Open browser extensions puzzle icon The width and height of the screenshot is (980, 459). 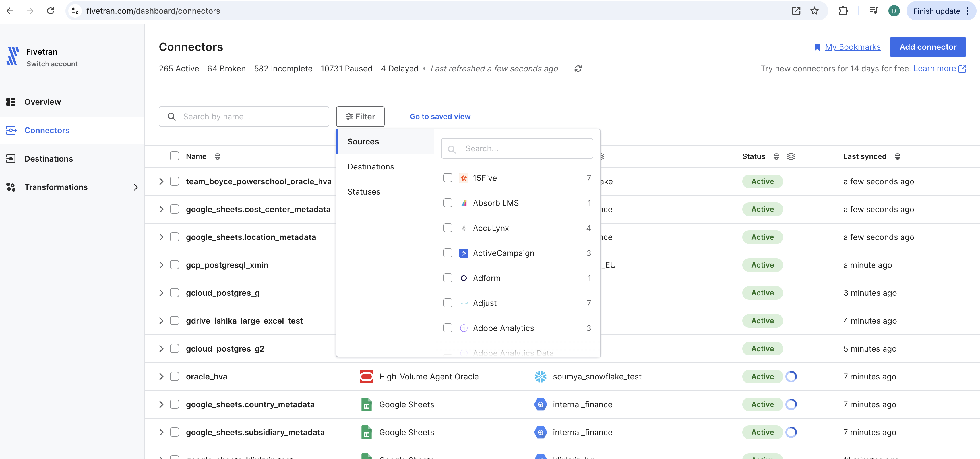(843, 11)
